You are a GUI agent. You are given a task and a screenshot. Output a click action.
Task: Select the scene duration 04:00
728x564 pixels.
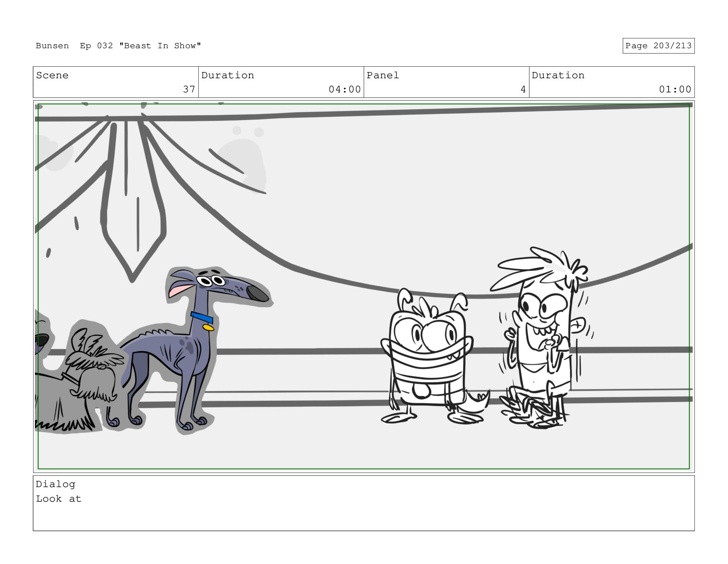tap(345, 89)
